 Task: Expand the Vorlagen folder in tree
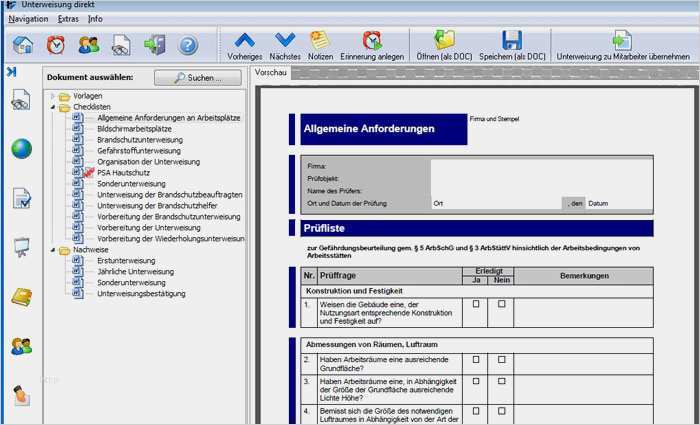point(53,96)
